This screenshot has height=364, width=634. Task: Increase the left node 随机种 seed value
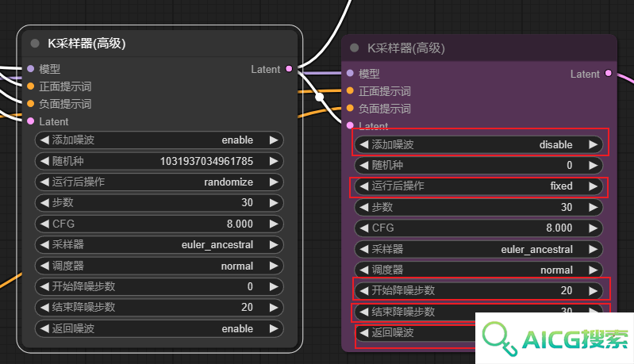274,161
